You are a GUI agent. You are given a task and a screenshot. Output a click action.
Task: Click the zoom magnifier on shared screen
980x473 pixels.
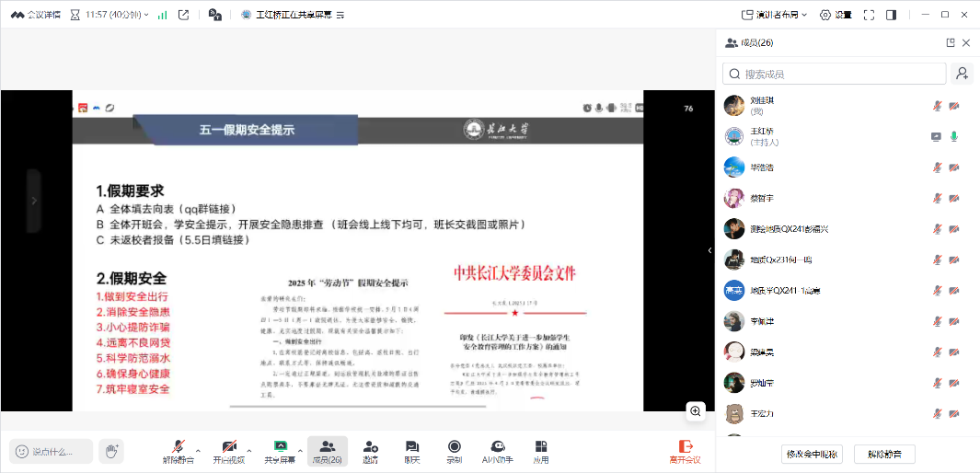pos(696,410)
